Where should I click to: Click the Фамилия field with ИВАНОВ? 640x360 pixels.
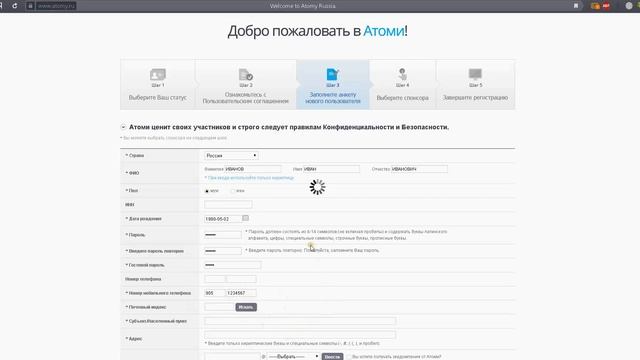252,169
